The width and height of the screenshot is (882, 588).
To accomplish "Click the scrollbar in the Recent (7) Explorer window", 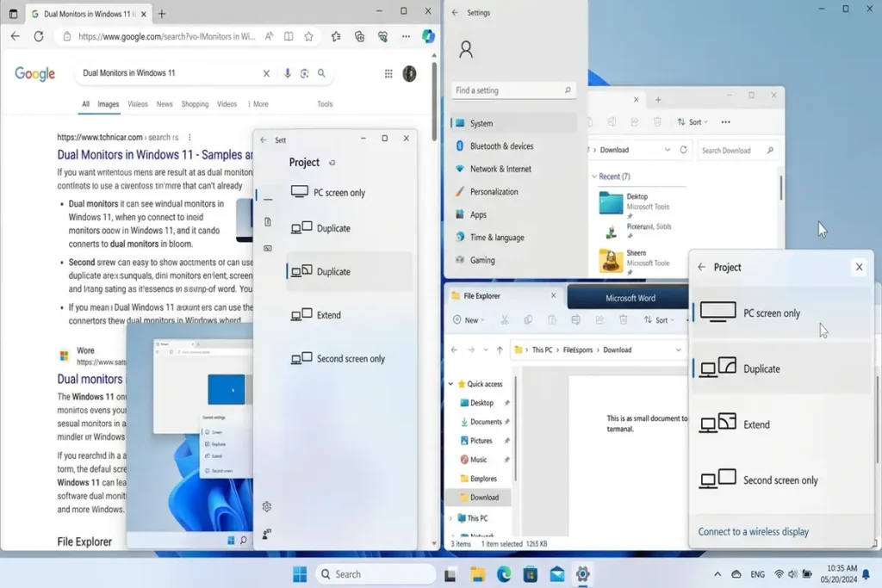I will (780, 187).
